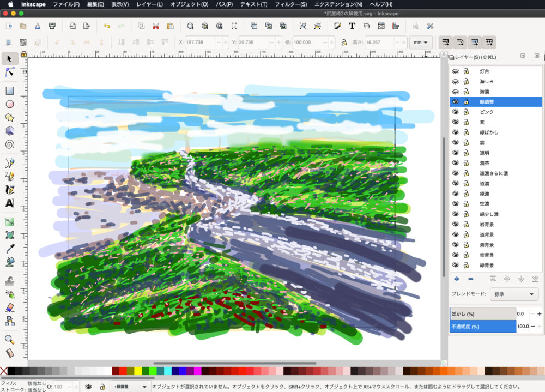545x392 pixels.
Task: Select the node editing tool
Action: coord(9,73)
